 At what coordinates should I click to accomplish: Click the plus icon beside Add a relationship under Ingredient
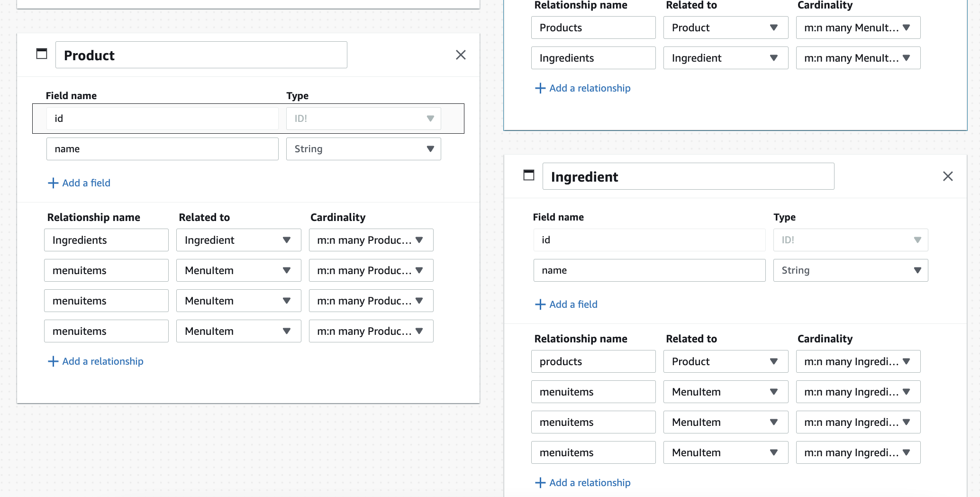click(540, 482)
